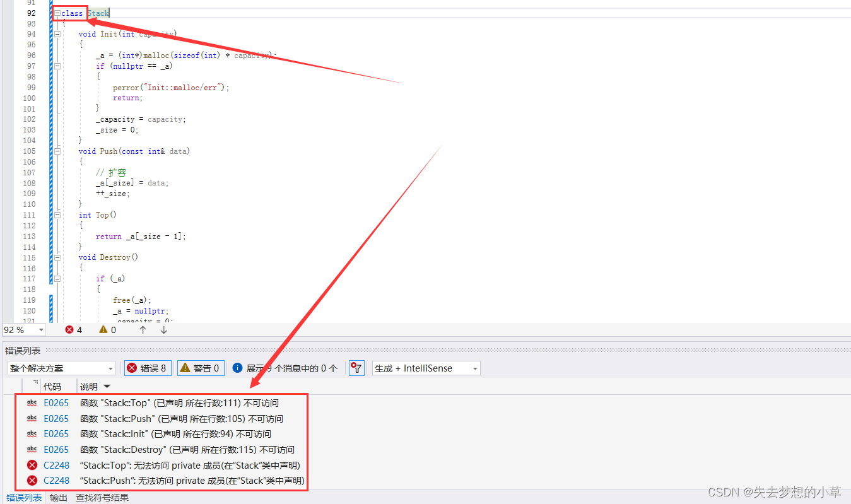
Task: Click abc icon of E0265 Stack::Top row
Action: pyautogui.click(x=32, y=403)
